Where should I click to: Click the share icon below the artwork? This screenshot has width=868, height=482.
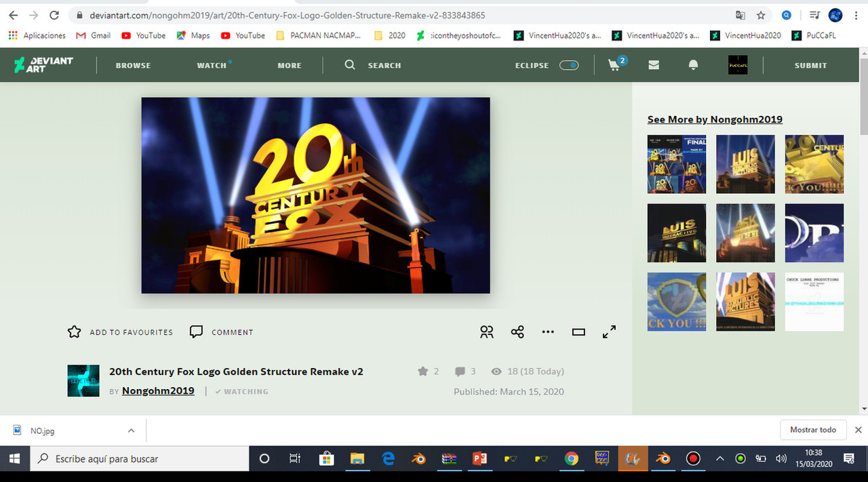pyautogui.click(x=517, y=332)
